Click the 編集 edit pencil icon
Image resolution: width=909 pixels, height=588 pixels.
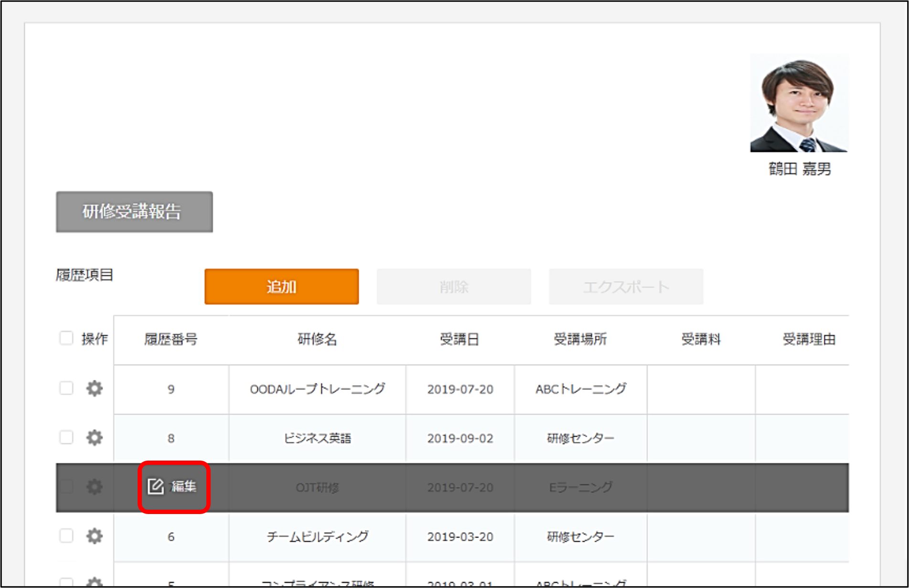pyautogui.click(x=156, y=486)
